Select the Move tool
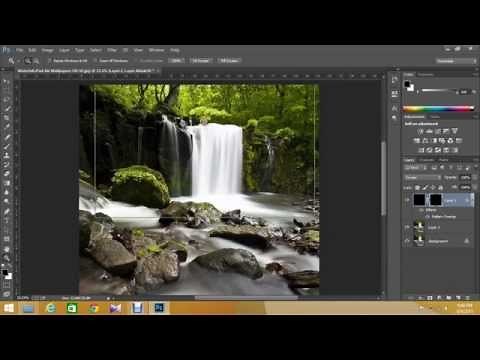This screenshot has width=480, height=360. (x=6, y=81)
